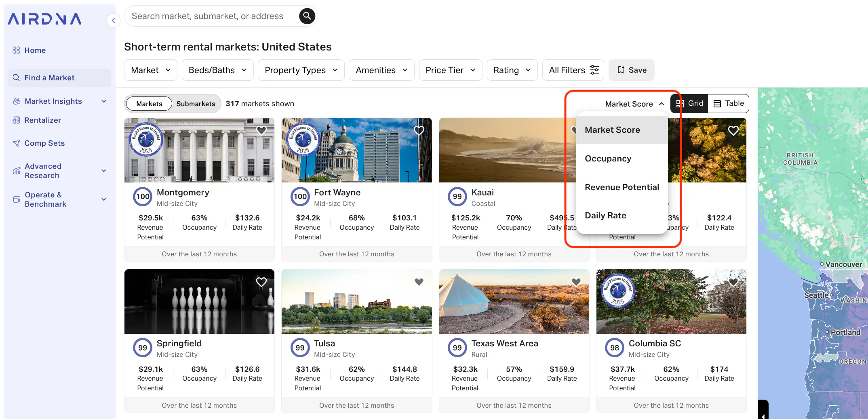Sort by Daily Rate option

[622, 216]
